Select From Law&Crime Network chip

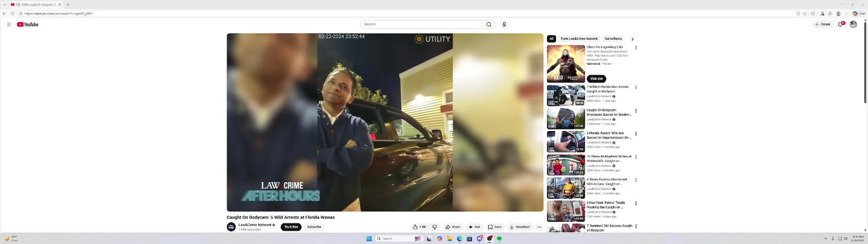click(579, 39)
